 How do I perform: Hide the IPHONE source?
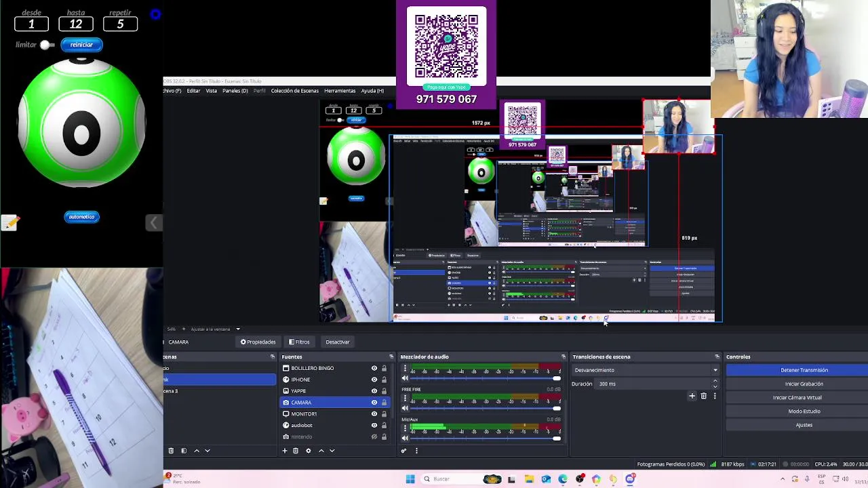pos(374,380)
